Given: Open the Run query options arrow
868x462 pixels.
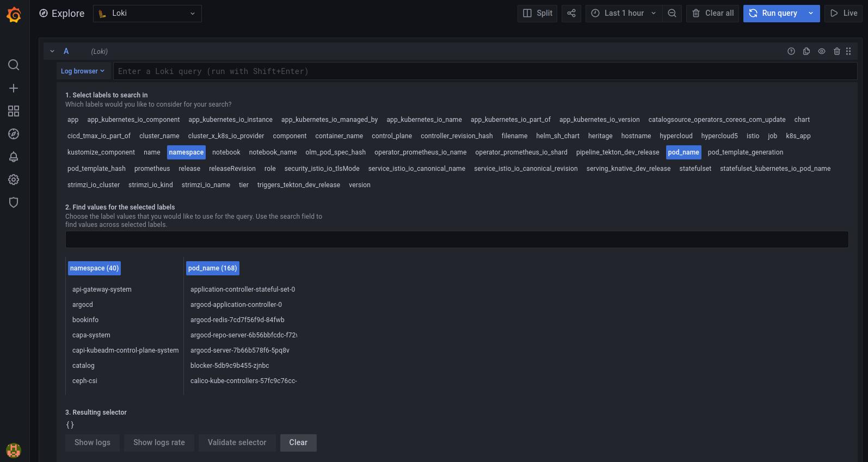Looking at the screenshot, I should coord(811,13).
